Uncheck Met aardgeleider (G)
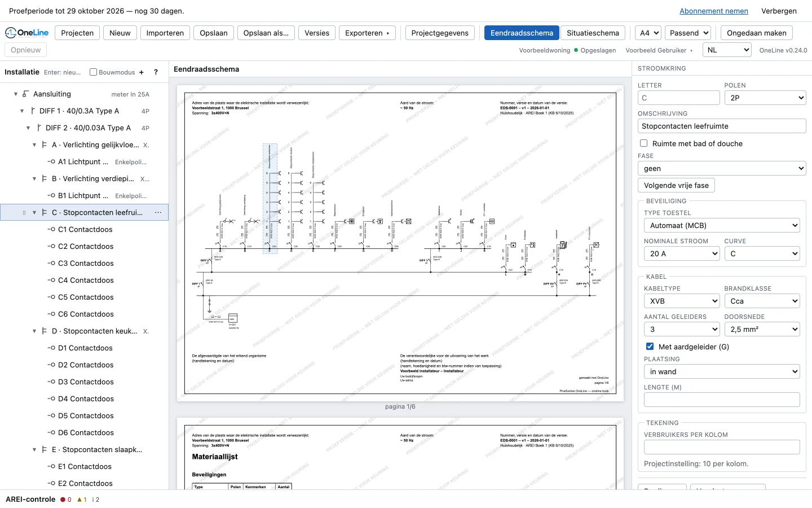 tap(650, 347)
